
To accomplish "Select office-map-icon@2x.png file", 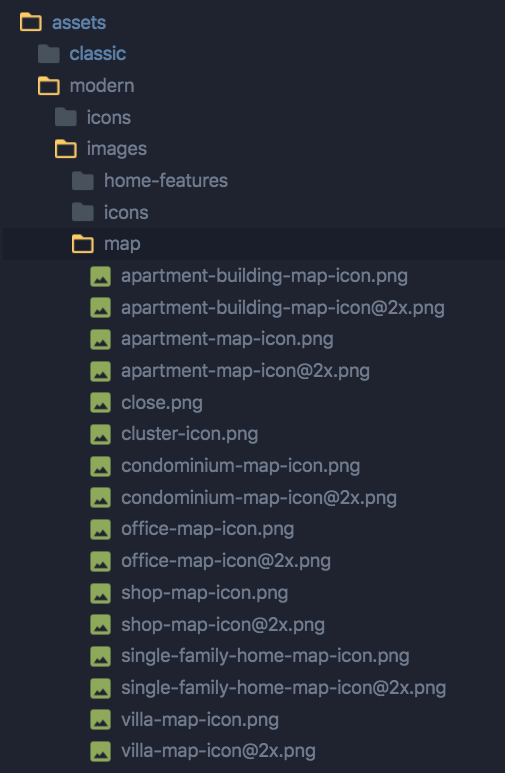I will tap(226, 562).
